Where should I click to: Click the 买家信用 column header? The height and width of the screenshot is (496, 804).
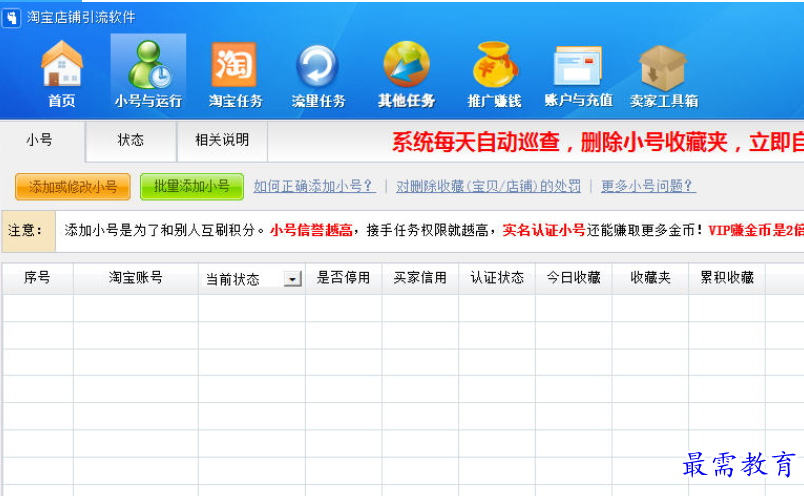[x=420, y=278]
